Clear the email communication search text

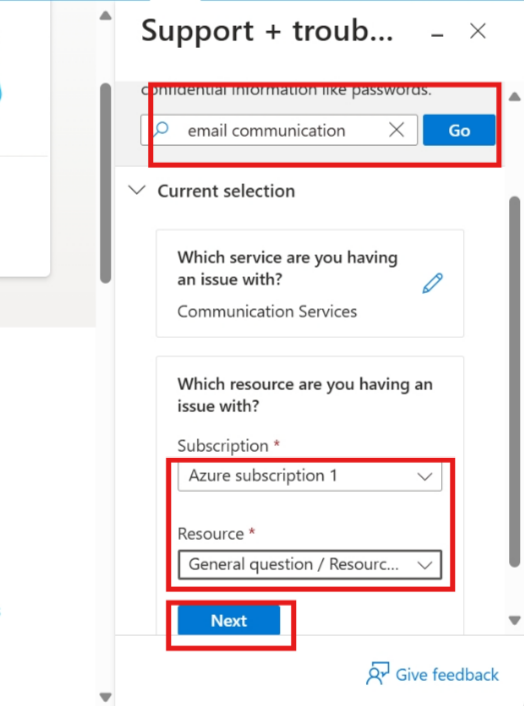pyautogui.click(x=397, y=130)
